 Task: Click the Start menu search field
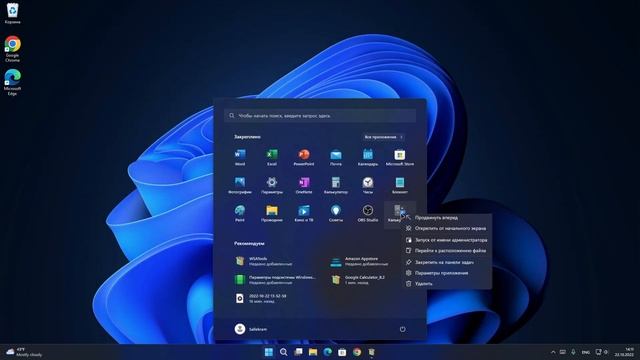320,116
